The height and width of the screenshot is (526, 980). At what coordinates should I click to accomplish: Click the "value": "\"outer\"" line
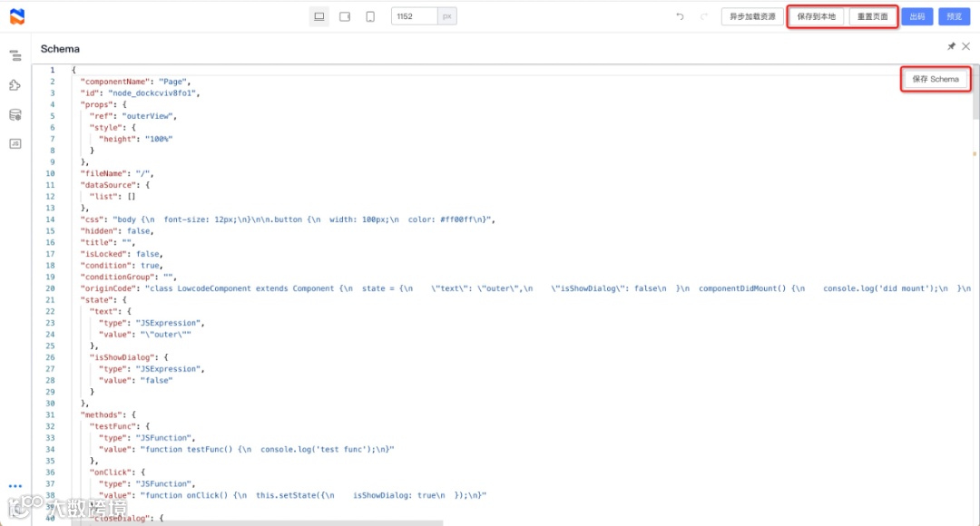click(145, 335)
